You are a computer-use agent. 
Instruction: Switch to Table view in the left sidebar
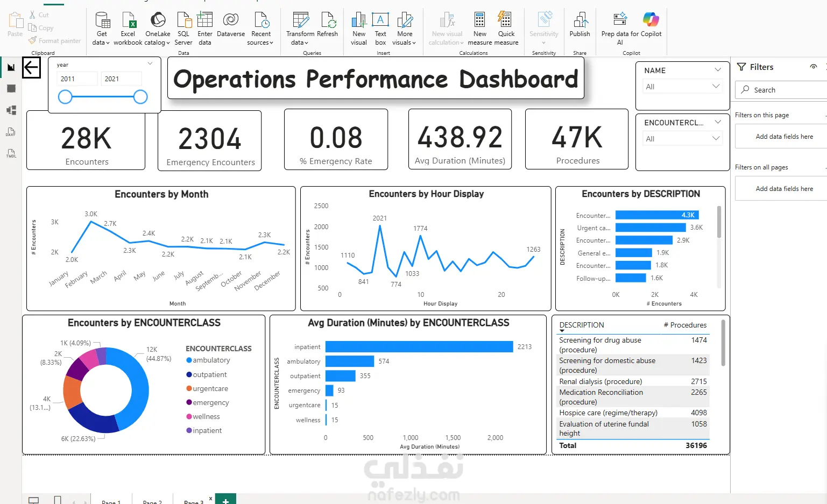tap(11, 89)
